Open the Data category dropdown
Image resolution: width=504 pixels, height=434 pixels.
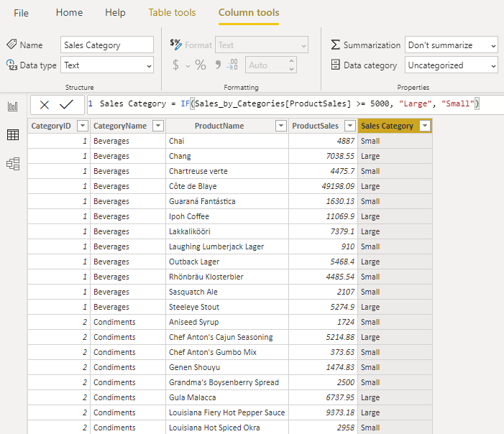tap(451, 65)
